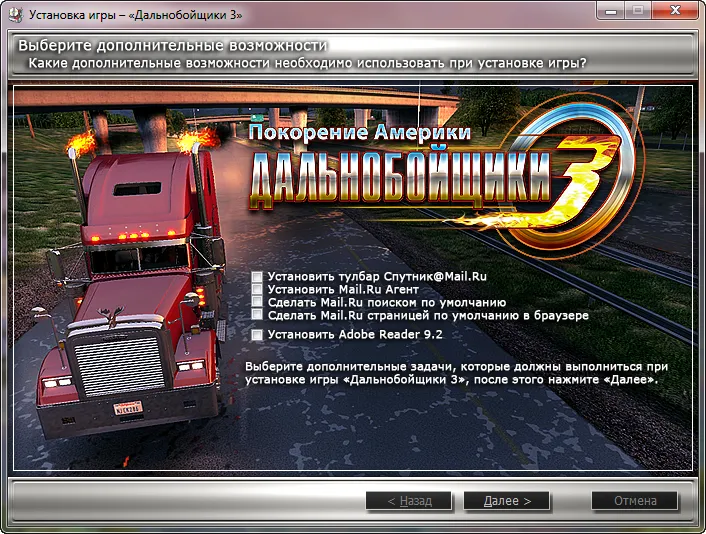Click the Покорение Америки subtitle
The image size is (706, 534).
359,131
